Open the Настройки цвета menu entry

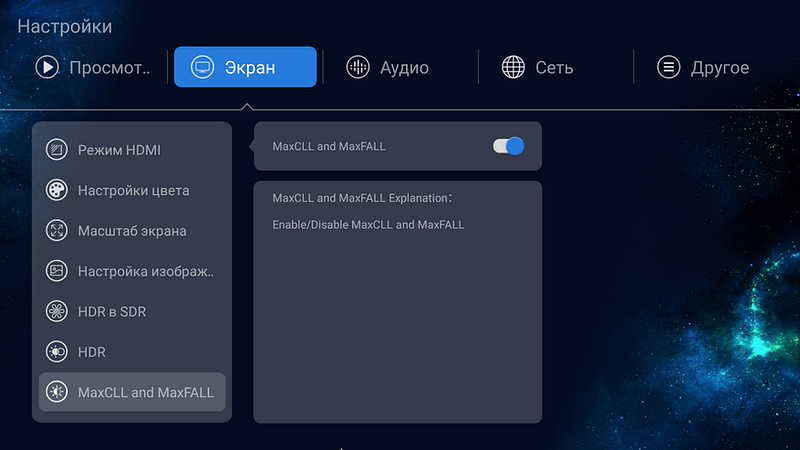coord(133,190)
